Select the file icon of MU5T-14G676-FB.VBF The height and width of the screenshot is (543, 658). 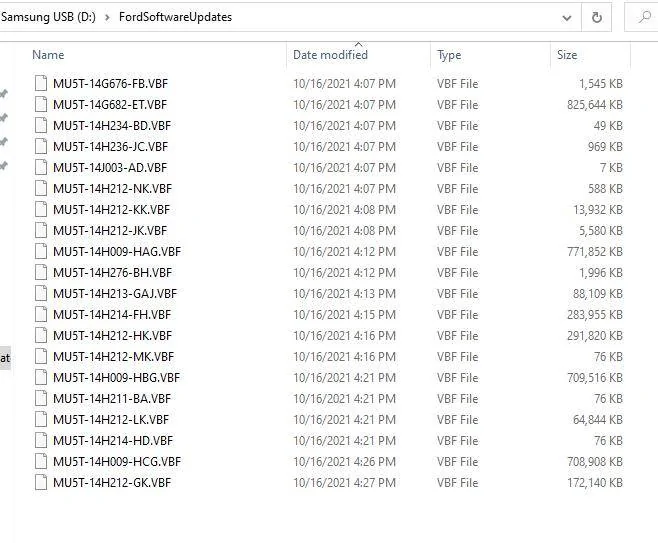41,83
